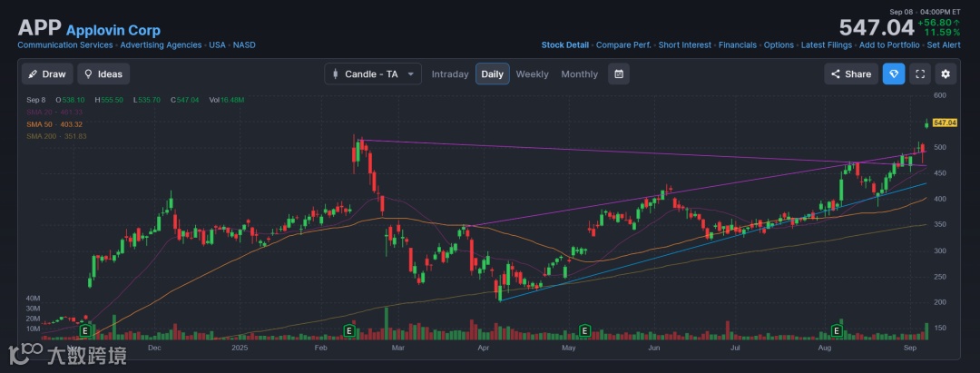Click the APP ticker symbol heading
The height and width of the screenshot is (373, 980).
[39, 28]
